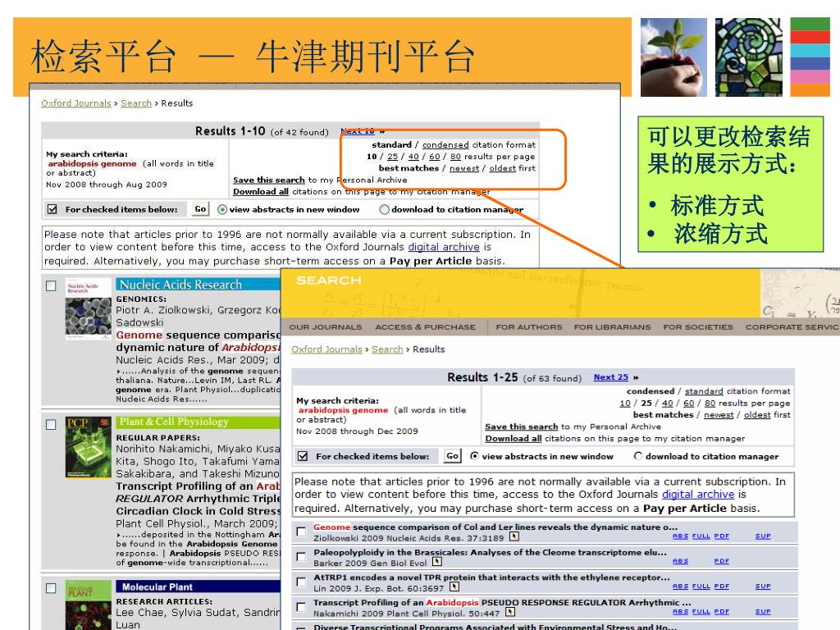
Task: Open ABS link for Ziolkowski 2009 result
Action: [x=680, y=536]
